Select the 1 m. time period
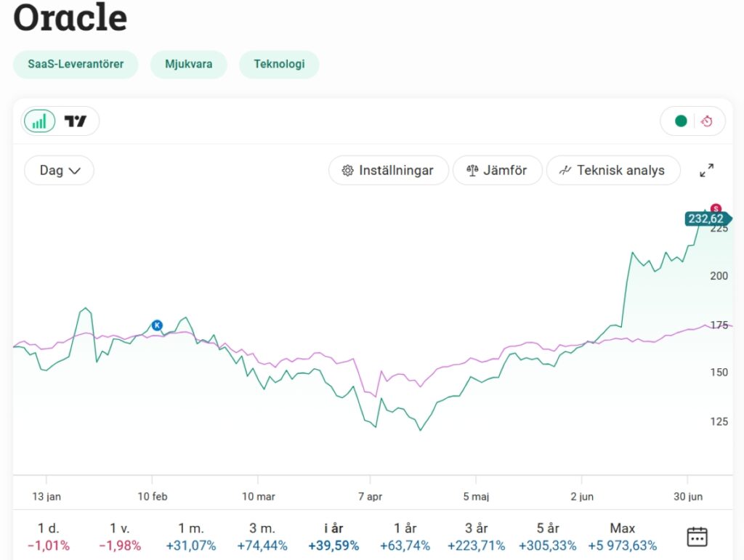Screen dimensions: 744x560 (191, 537)
